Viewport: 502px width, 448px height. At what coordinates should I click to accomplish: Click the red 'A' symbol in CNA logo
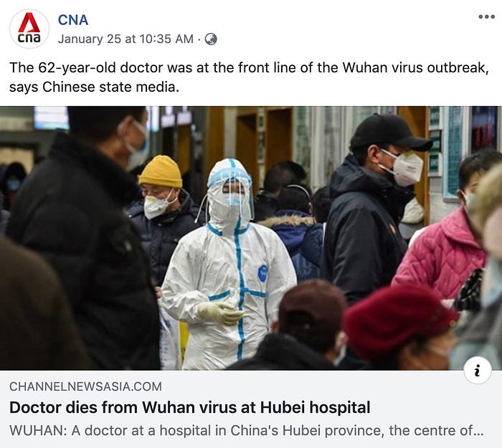click(x=29, y=22)
